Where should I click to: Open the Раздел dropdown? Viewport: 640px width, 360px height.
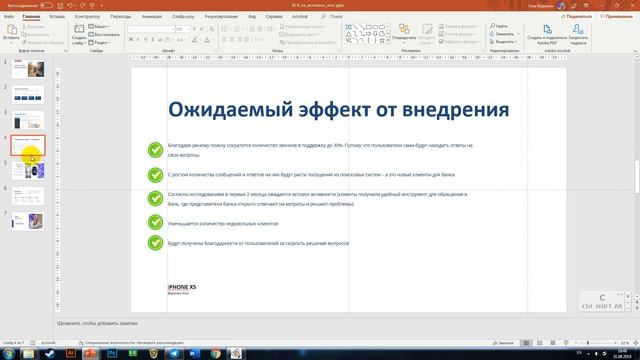pos(100,42)
